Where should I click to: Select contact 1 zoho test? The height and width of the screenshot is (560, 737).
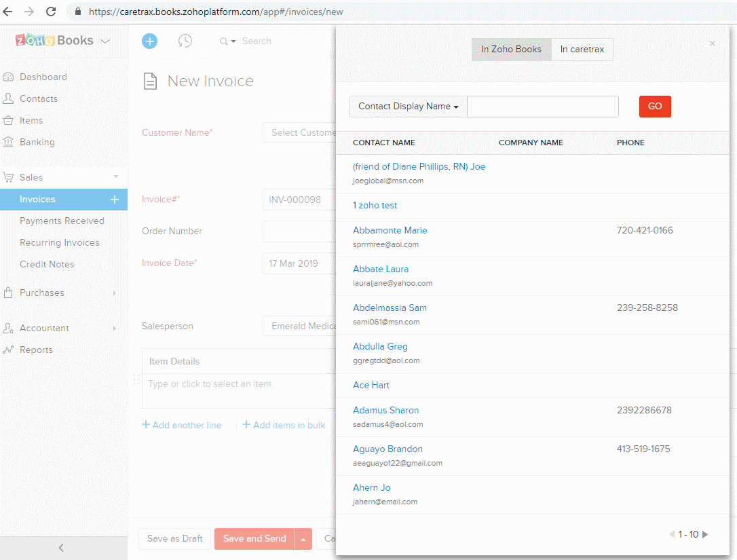[375, 206]
